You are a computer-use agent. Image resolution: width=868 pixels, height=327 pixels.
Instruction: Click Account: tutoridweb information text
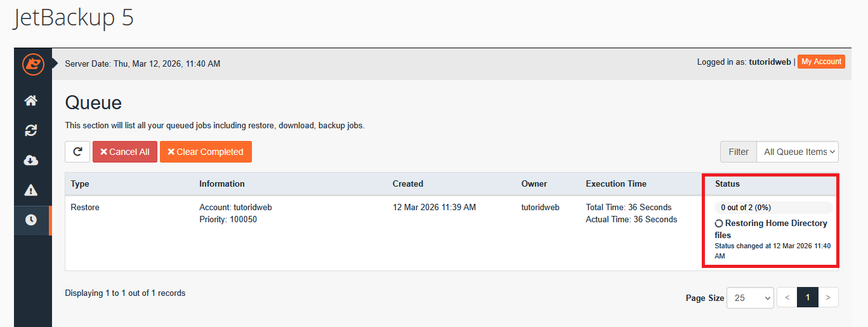235,207
